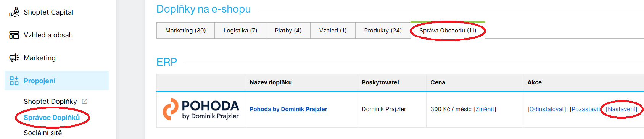Open Nastavení for the Pohoda addon

point(621,109)
